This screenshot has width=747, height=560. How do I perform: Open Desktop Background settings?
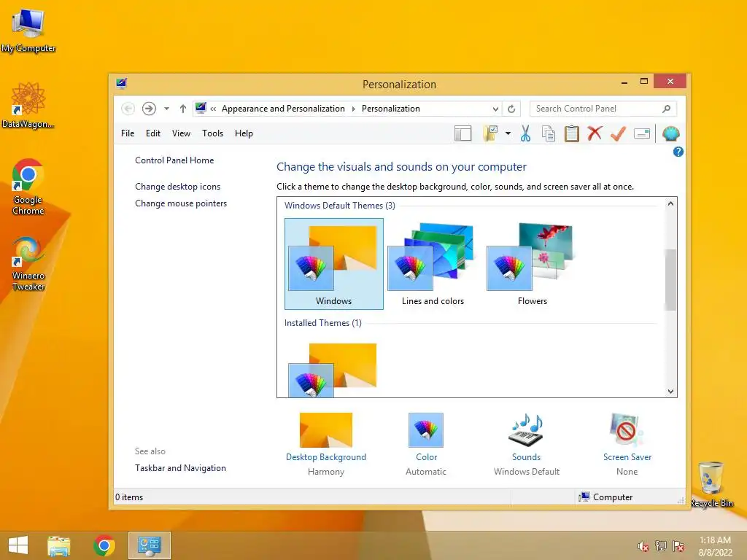326,444
